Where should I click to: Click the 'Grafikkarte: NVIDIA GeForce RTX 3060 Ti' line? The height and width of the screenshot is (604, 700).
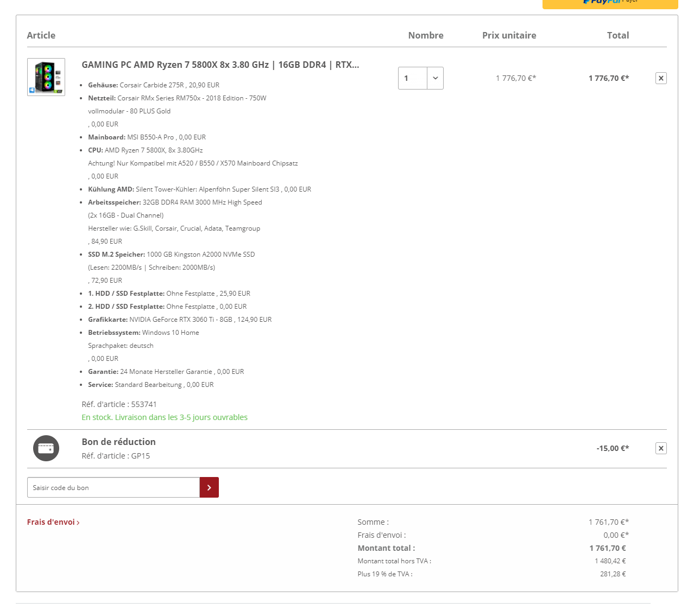point(180,320)
